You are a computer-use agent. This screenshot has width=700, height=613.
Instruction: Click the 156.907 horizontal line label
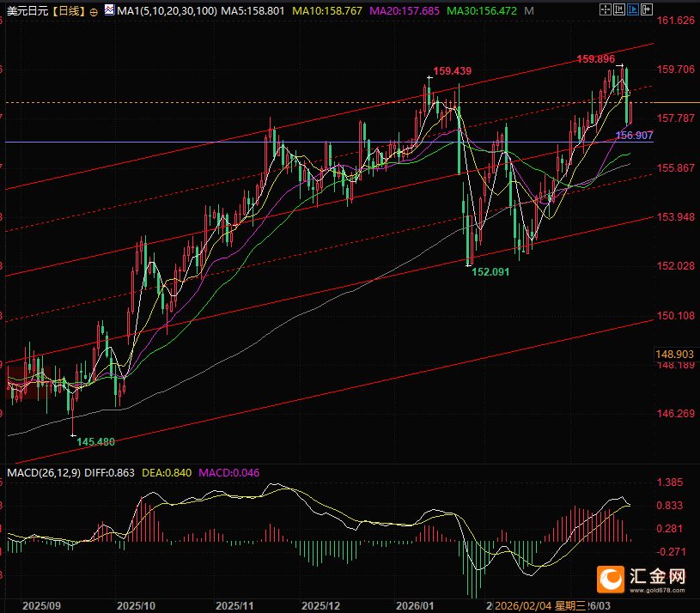point(635,135)
